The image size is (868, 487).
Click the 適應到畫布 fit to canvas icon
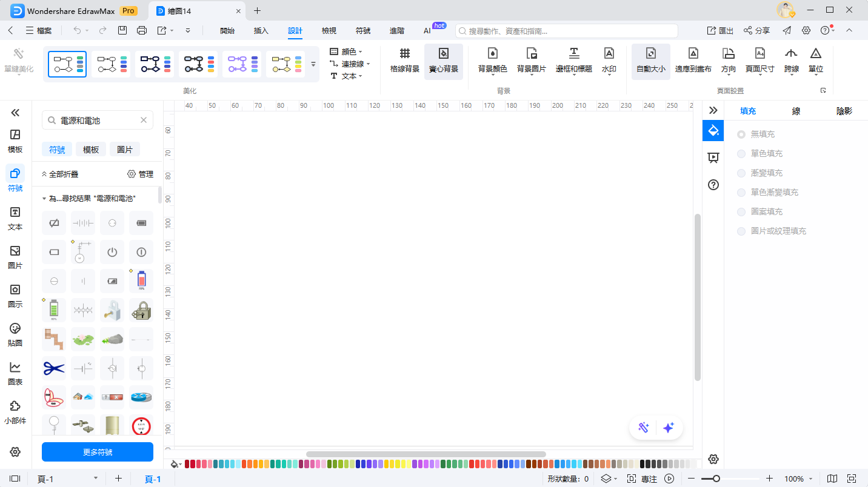693,55
